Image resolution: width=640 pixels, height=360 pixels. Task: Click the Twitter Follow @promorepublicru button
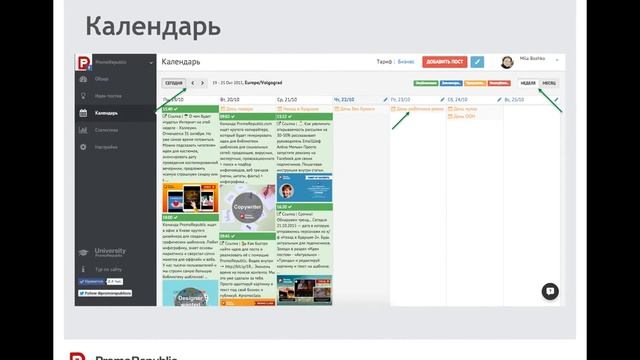tap(105, 293)
